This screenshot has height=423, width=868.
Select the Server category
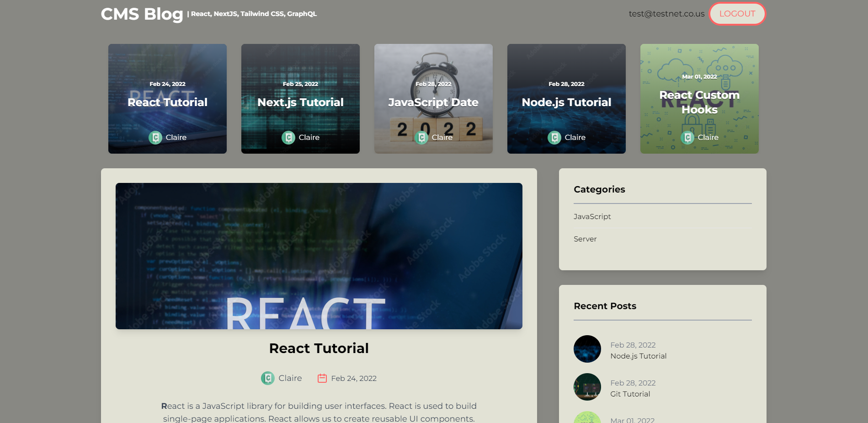[x=585, y=239]
